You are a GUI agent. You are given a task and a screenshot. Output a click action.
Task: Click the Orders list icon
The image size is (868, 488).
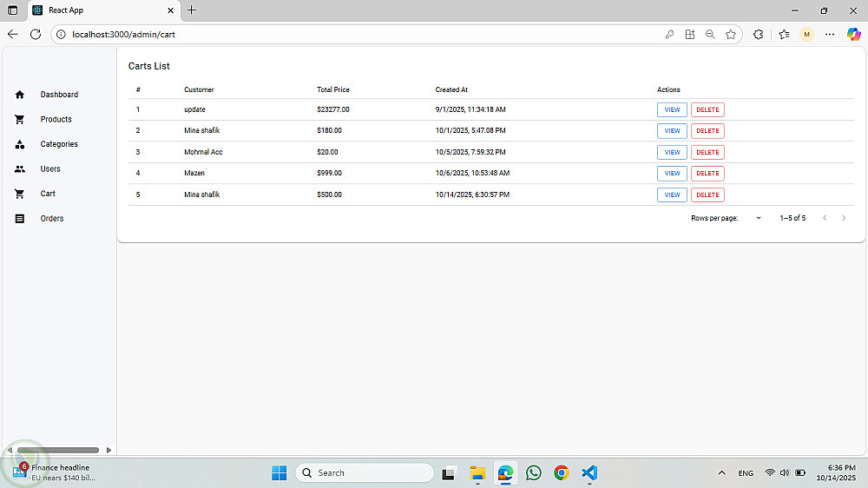(x=19, y=219)
